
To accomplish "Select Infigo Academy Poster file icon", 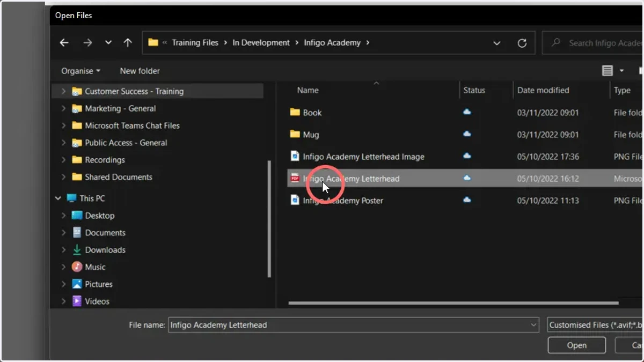I will pyautogui.click(x=295, y=200).
